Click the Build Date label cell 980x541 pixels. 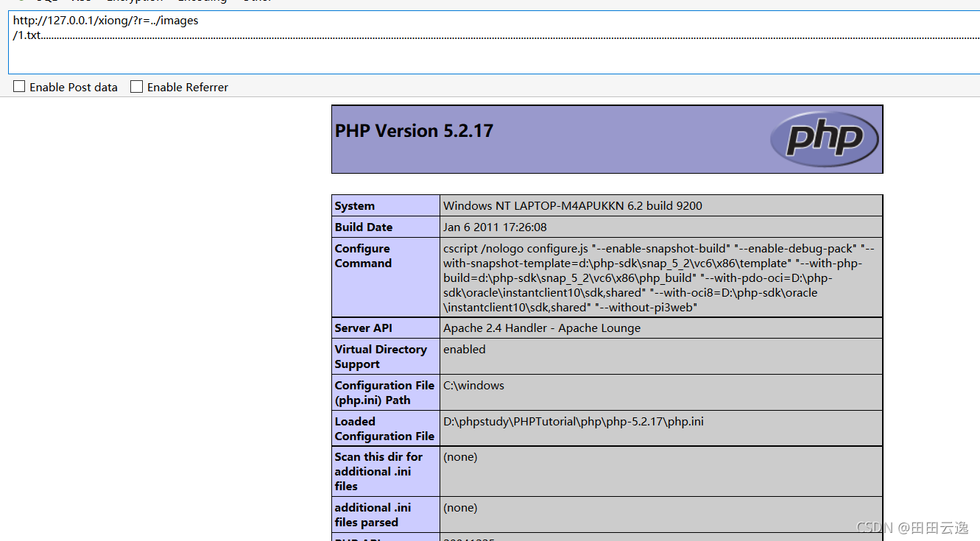click(x=386, y=227)
